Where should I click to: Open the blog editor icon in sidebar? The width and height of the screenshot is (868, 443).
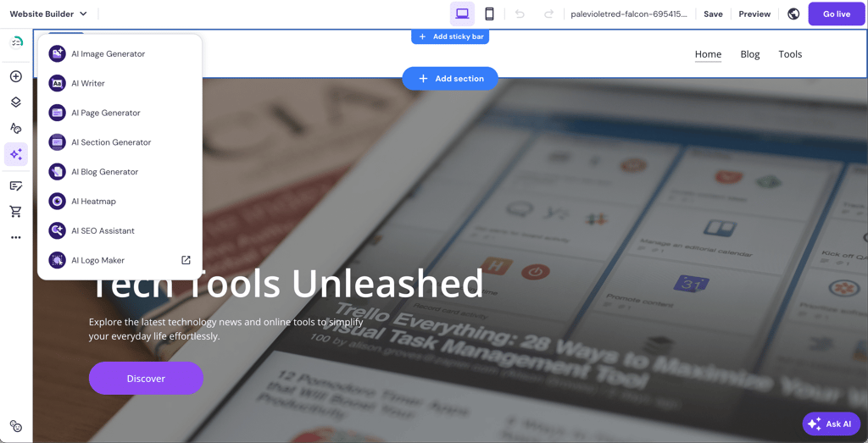pyautogui.click(x=16, y=186)
